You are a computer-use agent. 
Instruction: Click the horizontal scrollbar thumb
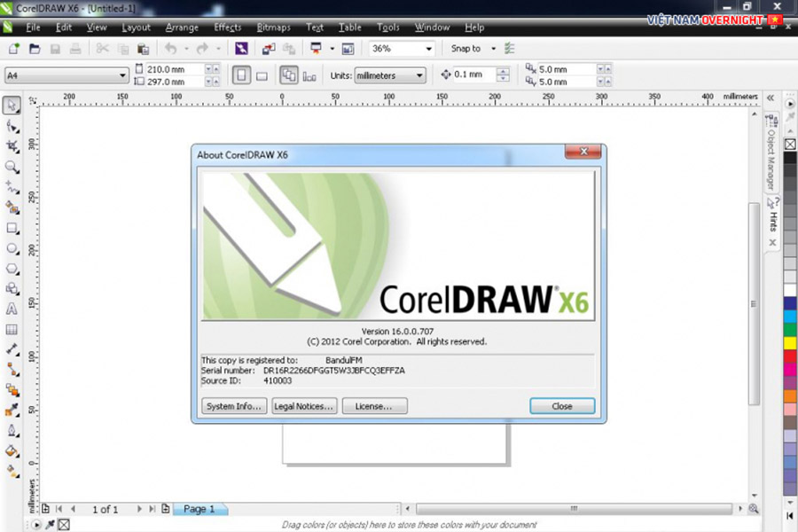[574, 509]
